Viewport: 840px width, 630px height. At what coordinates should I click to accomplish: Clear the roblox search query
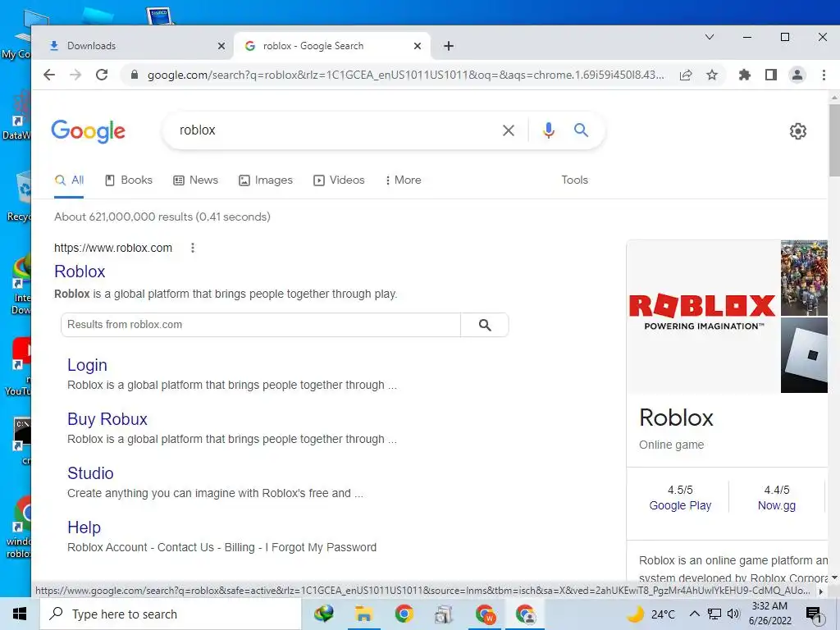509,130
